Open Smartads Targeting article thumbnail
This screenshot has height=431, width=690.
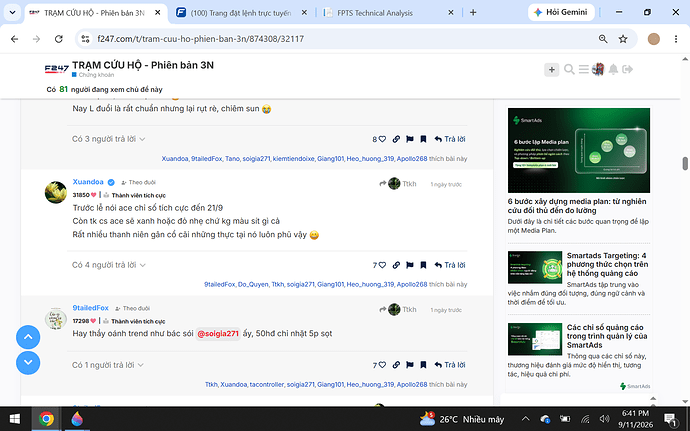(535, 267)
